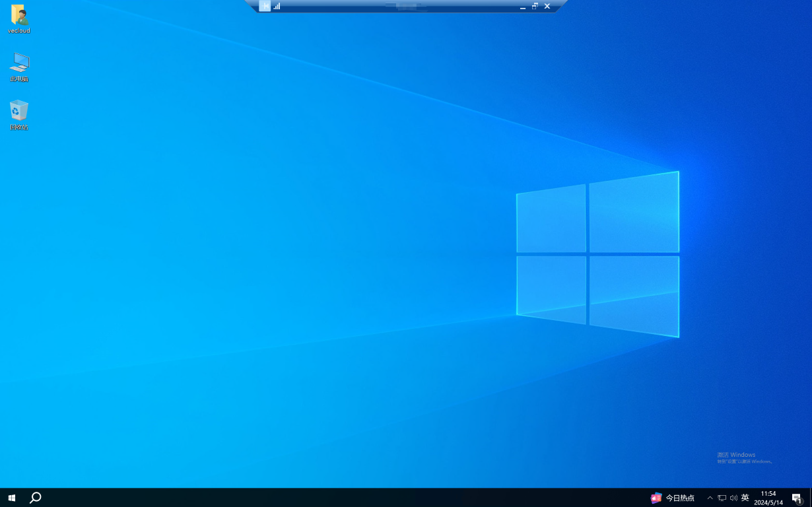Click the signal strength icon on connection bar
Screen dimensions: 812x507
277,6
